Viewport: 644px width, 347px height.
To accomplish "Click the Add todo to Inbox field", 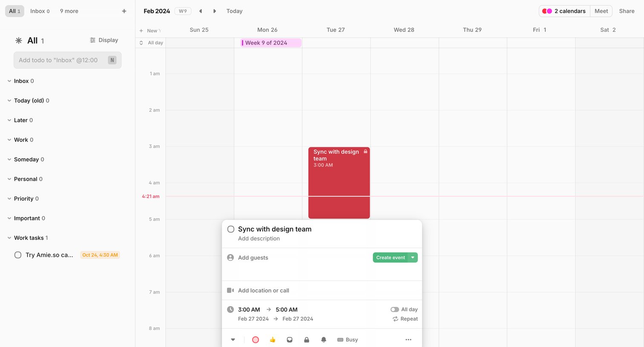I will point(68,60).
